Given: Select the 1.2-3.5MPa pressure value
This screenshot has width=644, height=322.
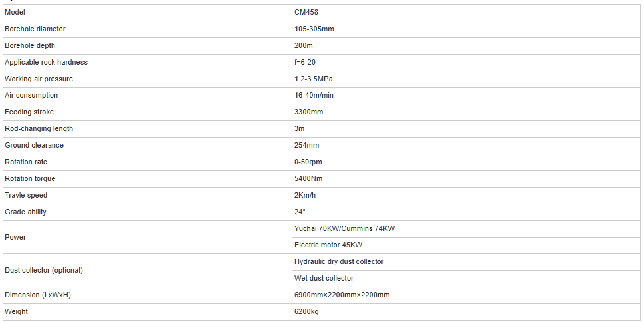Looking at the screenshot, I should pos(314,79).
